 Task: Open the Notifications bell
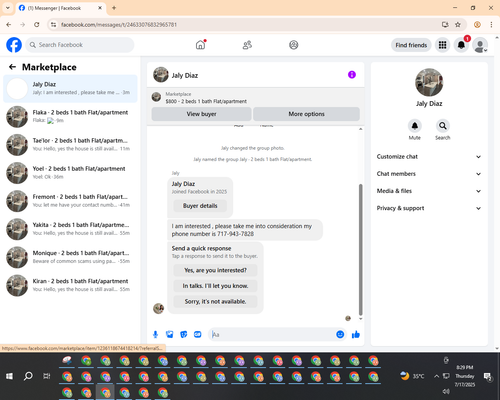(x=461, y=45)
